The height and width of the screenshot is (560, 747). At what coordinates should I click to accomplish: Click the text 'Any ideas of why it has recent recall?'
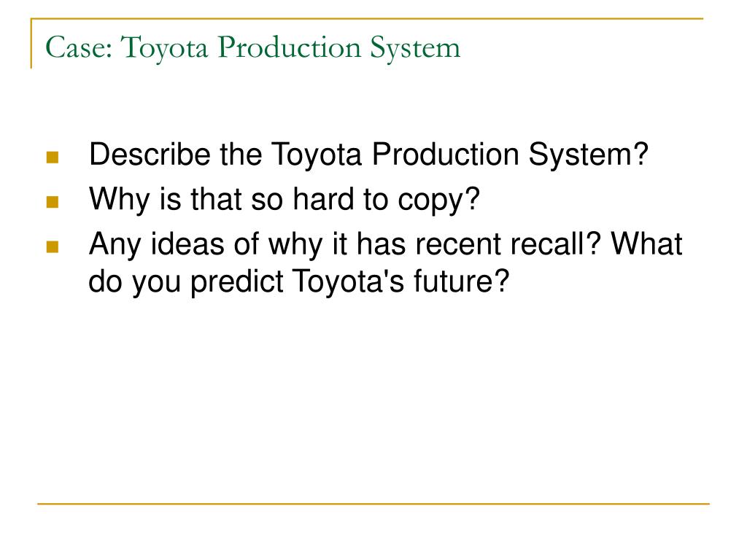[x=345, y=244]
